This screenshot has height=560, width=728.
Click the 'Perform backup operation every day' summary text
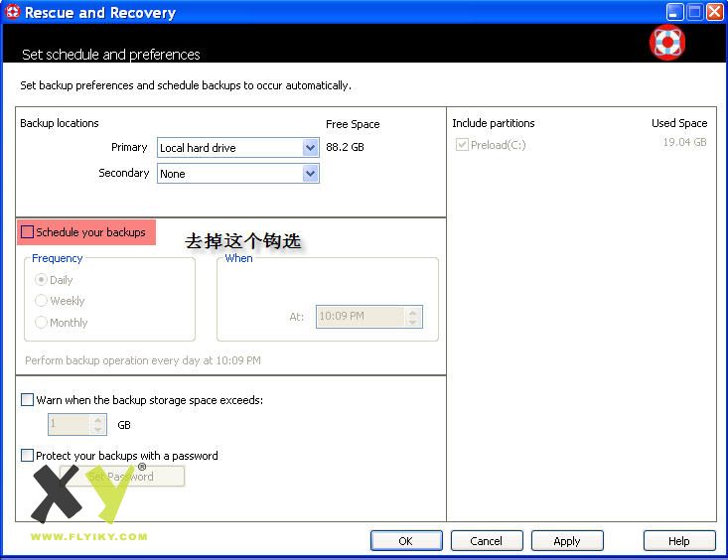143,360
